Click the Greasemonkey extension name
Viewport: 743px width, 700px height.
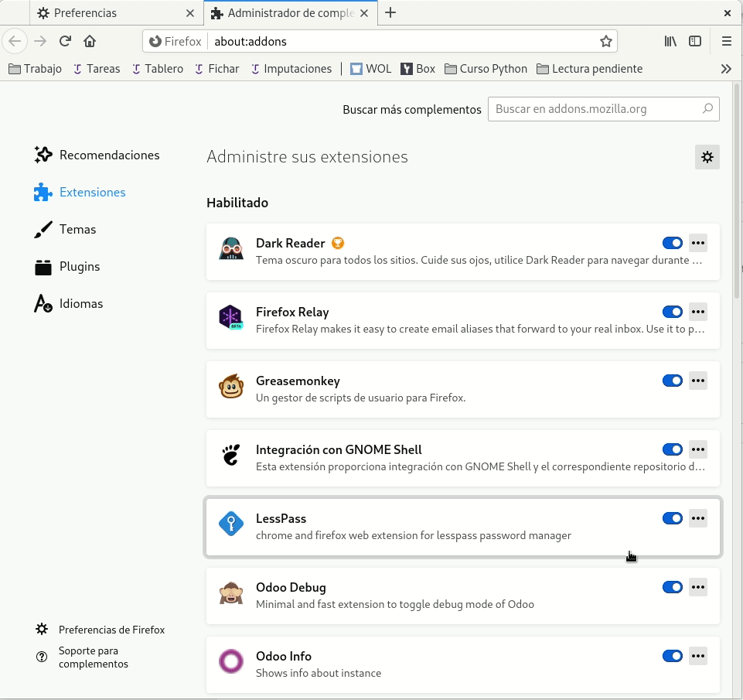(x=298, y=381)
